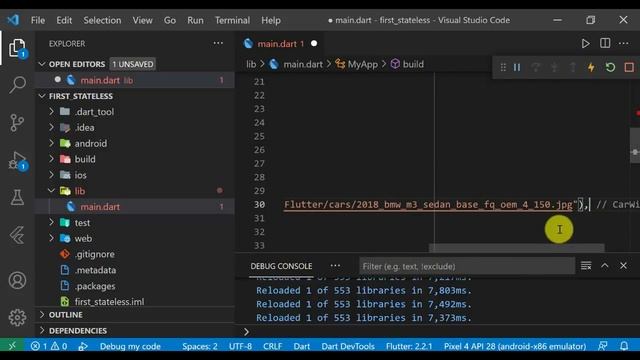Screen dimensions: 640x360
Task: Select device Pixel 4 API 28
Action: pyautogui.click(x=515, y=346)
